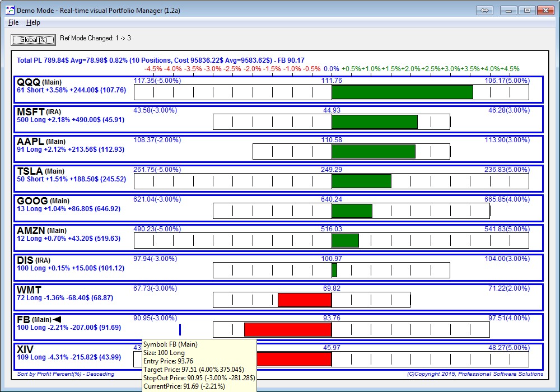Click the Portfolio Manager app icon in title bar

(10, 10)
